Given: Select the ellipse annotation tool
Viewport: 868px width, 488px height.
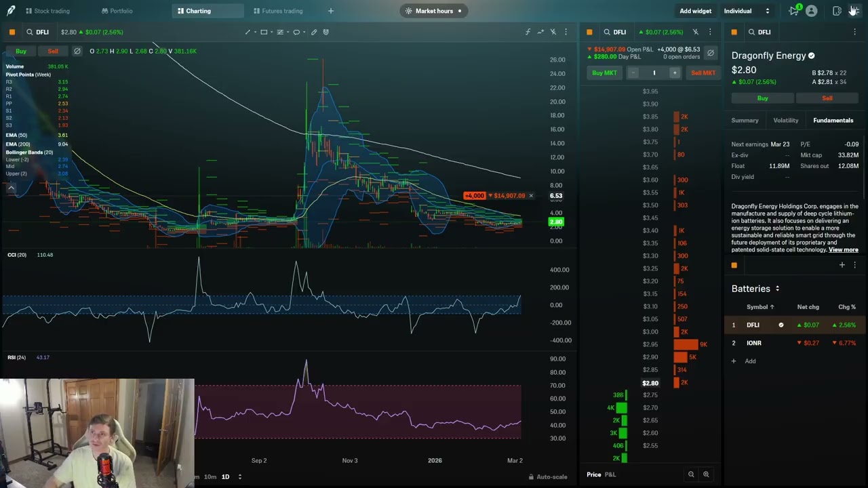Looking at the screenshot, I should click(x=296, y=32).
